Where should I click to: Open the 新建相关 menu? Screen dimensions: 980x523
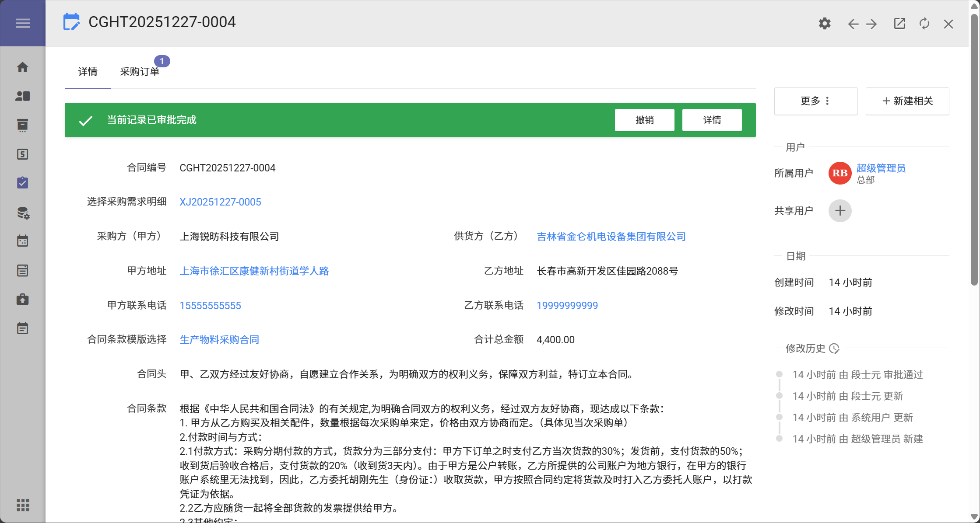pos(907,101)
